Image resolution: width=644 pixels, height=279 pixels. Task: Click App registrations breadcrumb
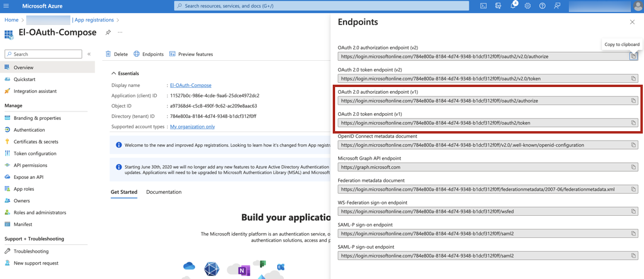point(94,20)
